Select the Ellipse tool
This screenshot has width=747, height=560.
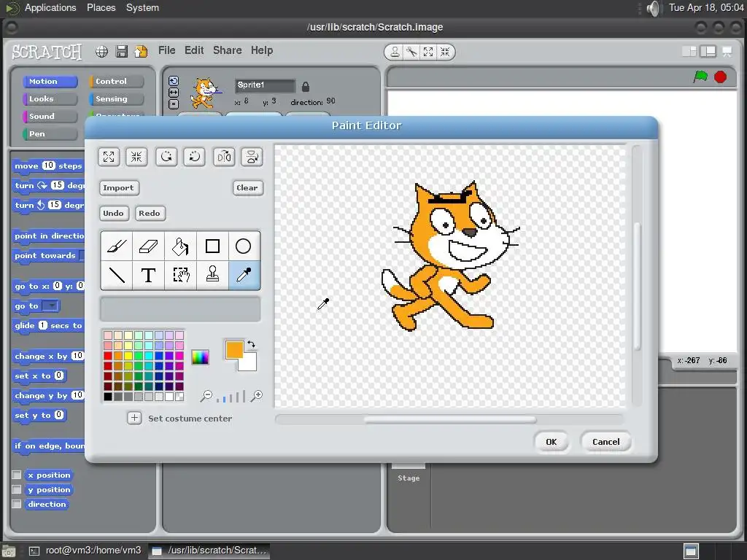tap(244, 246)
